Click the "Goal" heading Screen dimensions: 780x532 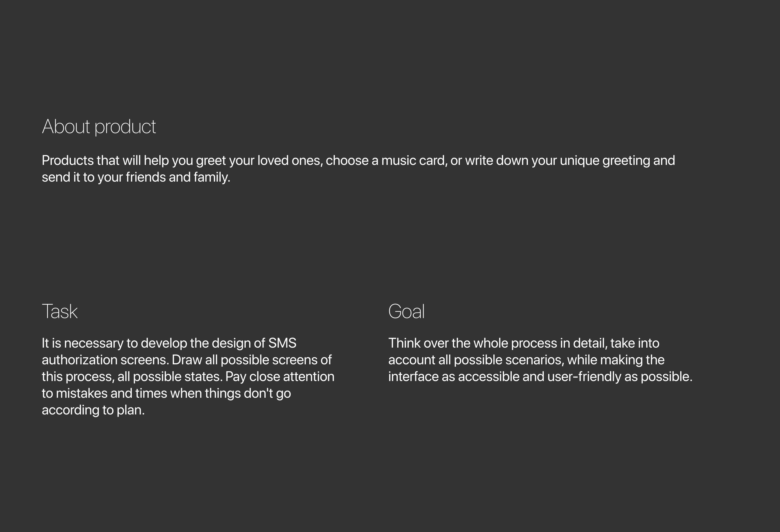pyautogui.click(x=406, y=311)
